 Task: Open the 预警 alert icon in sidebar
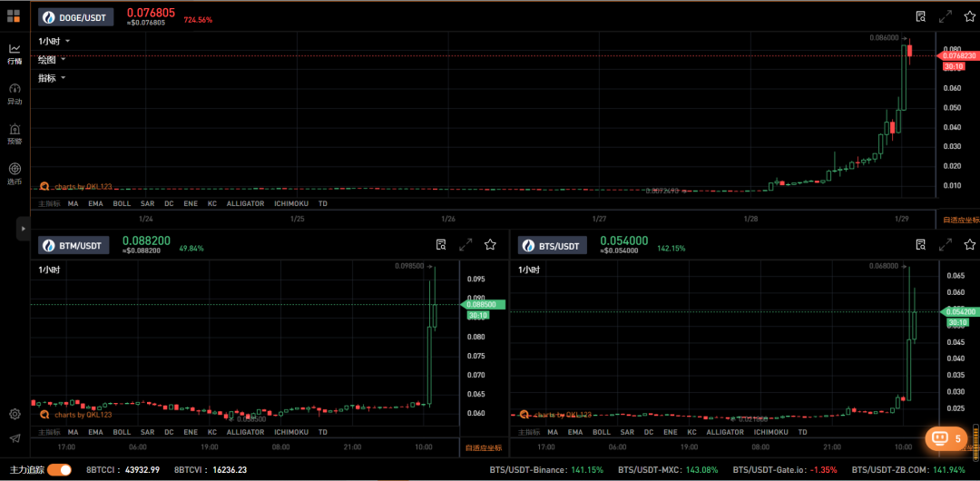(15, 133)
